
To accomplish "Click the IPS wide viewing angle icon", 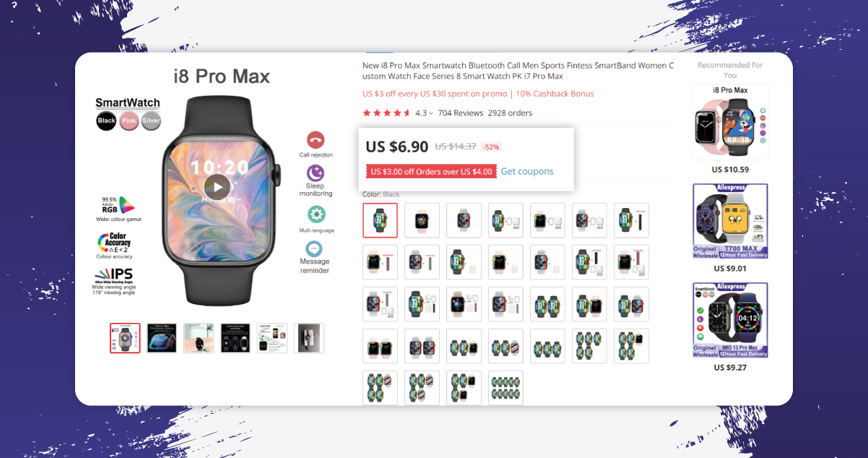I will (x=113, y=275).
